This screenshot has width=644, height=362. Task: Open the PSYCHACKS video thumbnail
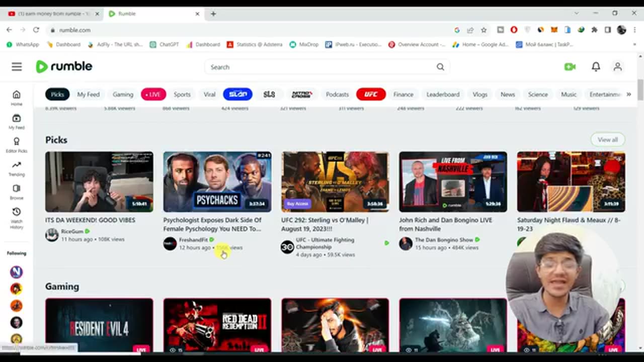217,182
